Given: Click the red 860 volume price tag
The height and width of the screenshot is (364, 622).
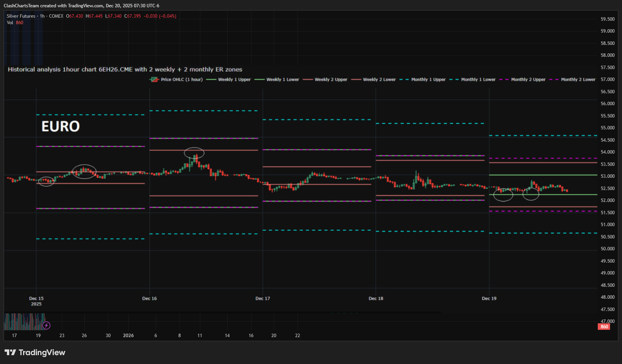Looking at the screenshot, I should point(604,327).
